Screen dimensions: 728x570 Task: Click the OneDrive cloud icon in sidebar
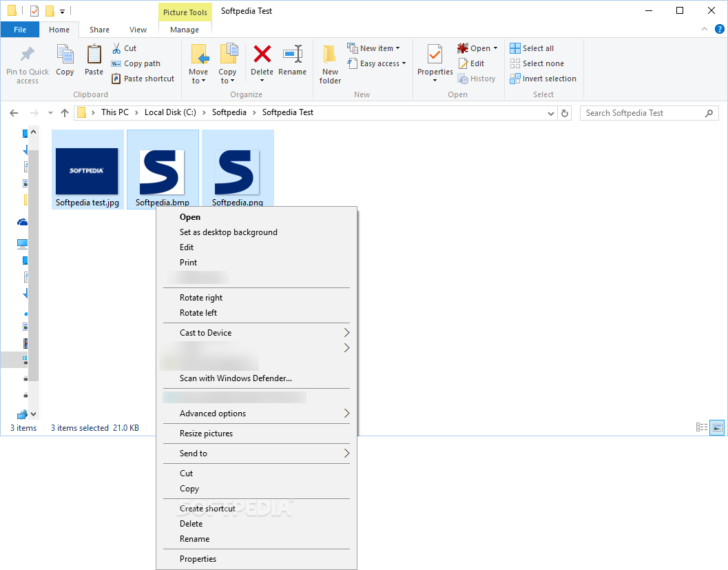point(22,223)
